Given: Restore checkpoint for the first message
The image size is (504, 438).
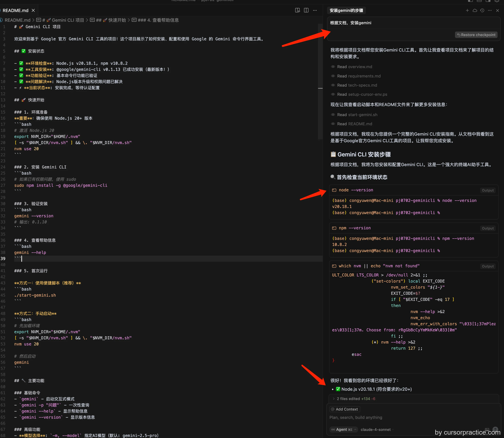Looking at the screenshot, I should tap(476, 35).
